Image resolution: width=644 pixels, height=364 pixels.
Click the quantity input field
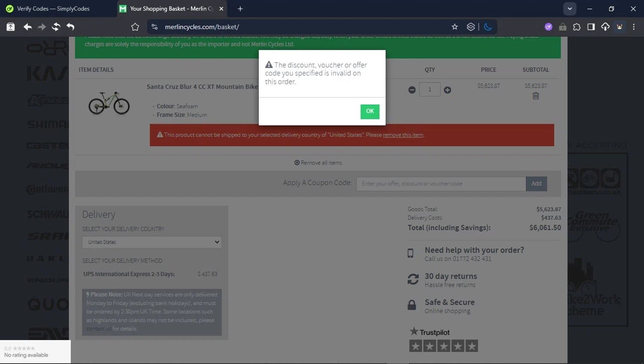point(429,89)
